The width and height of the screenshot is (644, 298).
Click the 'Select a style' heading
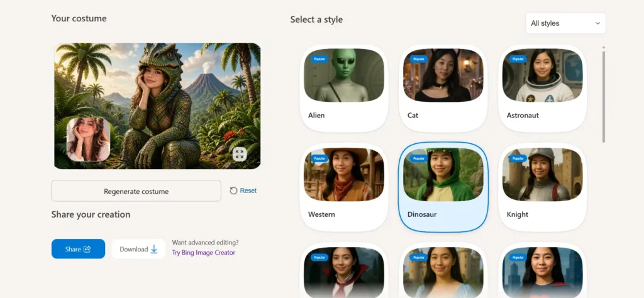pyautogui.click(x=316, y=19)
